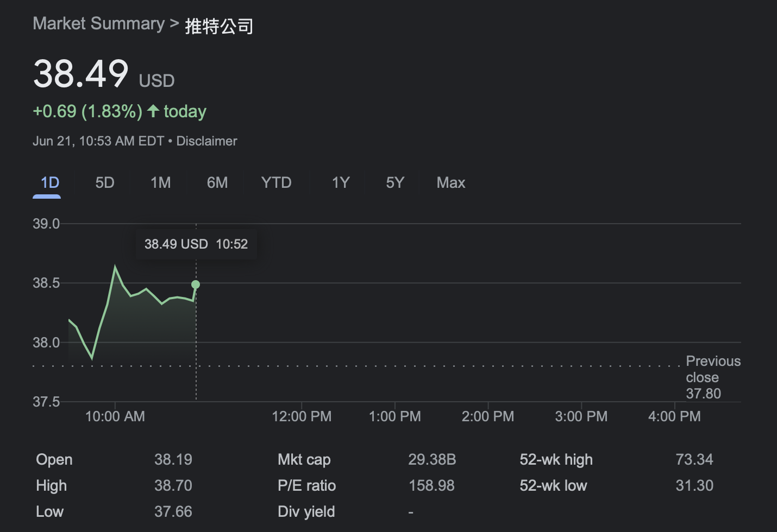The image size is (777, 532).
Task: Click the Div yield label
Action: coord(306,511)
